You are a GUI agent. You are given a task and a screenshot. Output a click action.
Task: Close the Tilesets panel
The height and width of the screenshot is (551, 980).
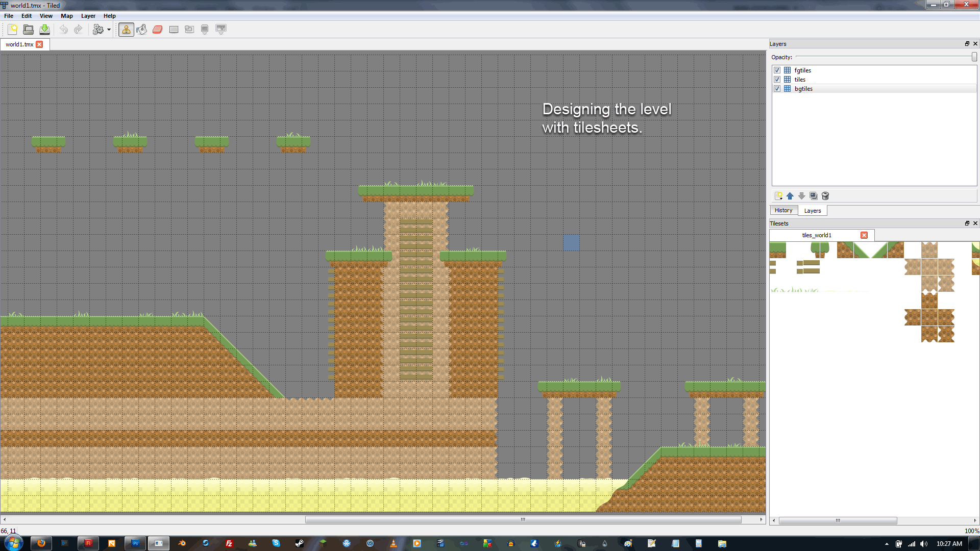pos(975,223)
